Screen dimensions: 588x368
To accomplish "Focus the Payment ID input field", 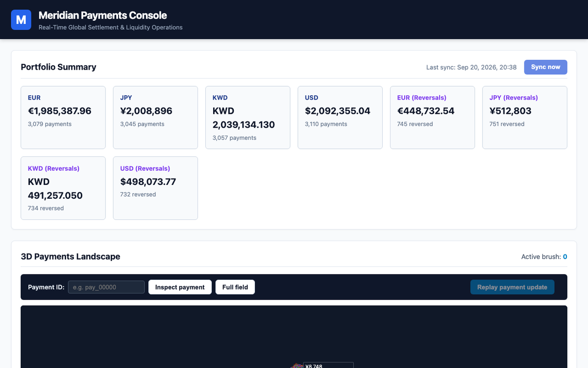I will point(106,287).
